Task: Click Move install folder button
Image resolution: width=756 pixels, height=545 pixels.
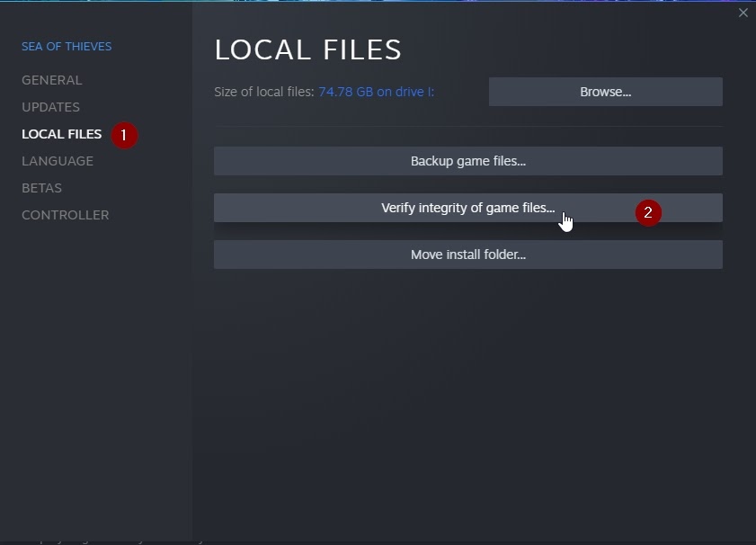Action: (468, 255)
